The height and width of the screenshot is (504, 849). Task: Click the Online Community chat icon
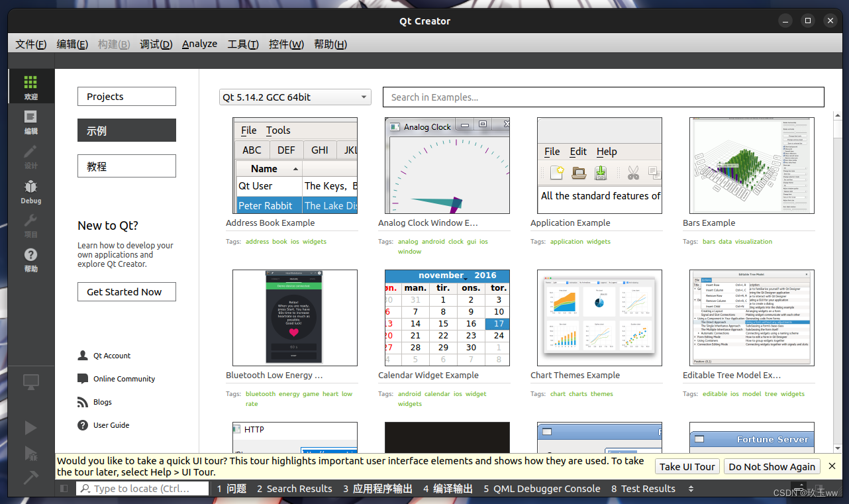click(x=83, y=379)
